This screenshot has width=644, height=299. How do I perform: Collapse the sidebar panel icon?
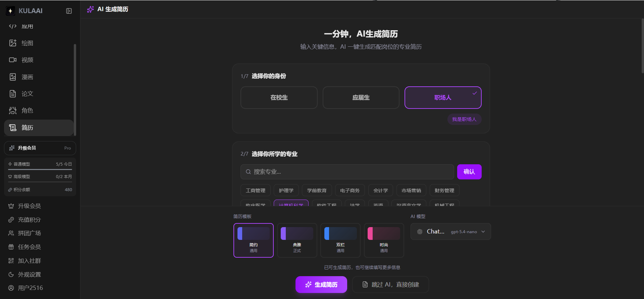(69, 11)
